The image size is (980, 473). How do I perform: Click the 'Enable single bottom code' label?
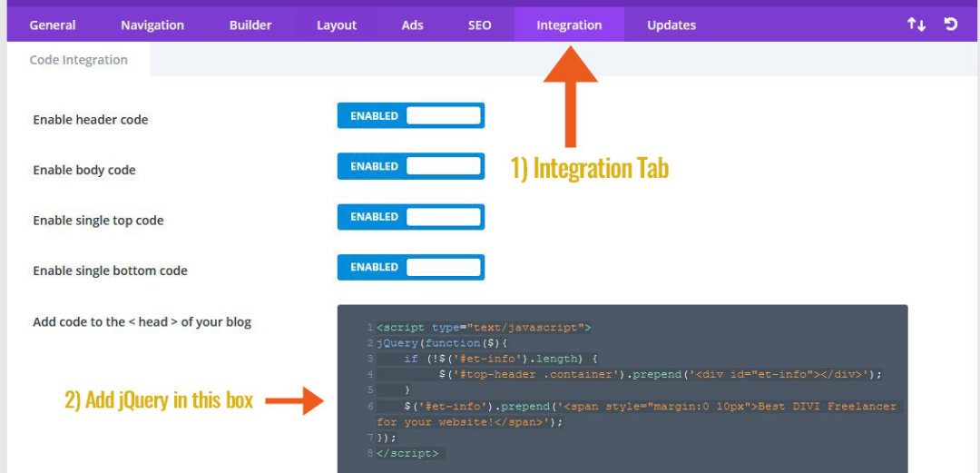coord(110,271)
